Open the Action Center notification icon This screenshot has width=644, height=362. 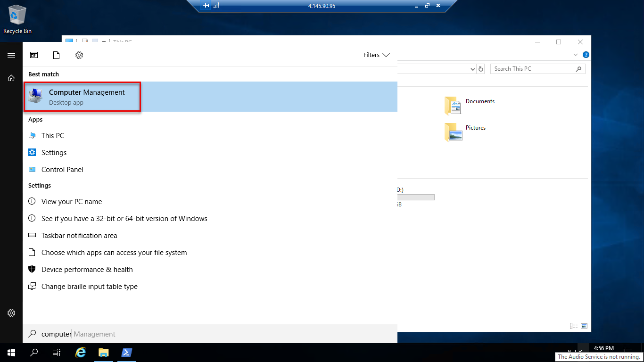(628, 351)
